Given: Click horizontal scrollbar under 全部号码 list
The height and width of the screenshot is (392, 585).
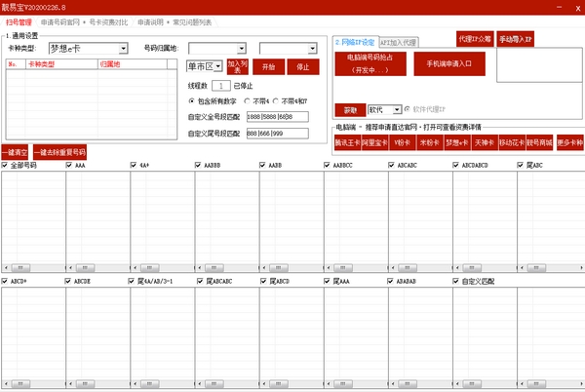Looking at the screenshot, I should 32,267.
